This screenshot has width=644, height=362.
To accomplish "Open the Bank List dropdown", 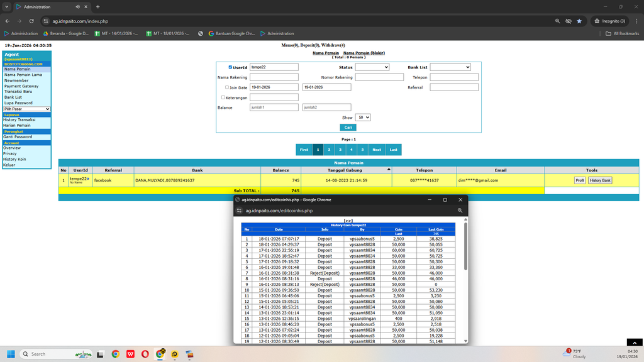I will coord(450,67).
